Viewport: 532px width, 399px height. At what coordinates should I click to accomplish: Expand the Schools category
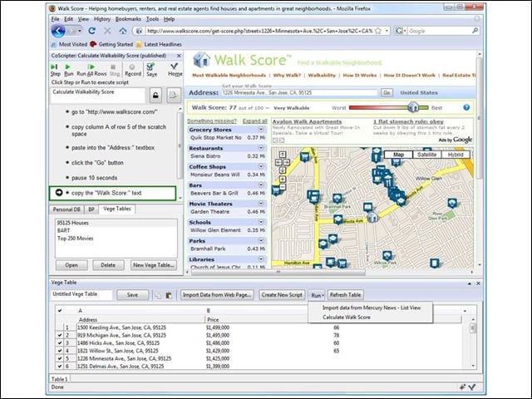[261, 222]
